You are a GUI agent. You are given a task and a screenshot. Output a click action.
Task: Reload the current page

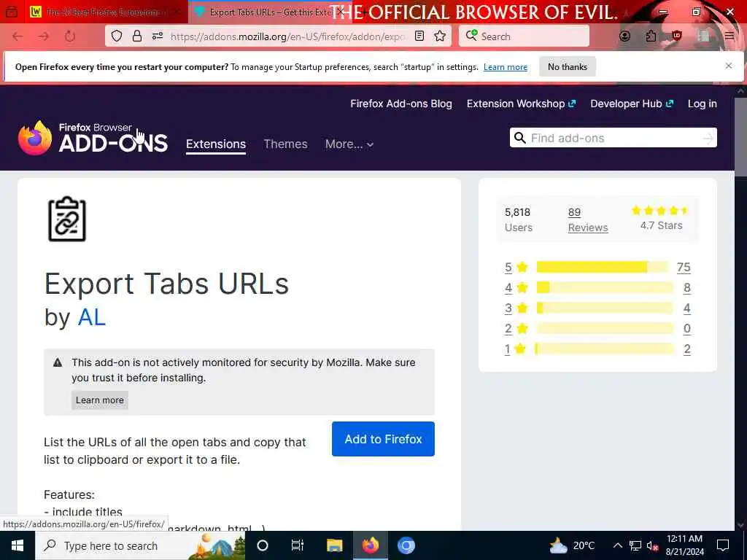coord(70,36)
